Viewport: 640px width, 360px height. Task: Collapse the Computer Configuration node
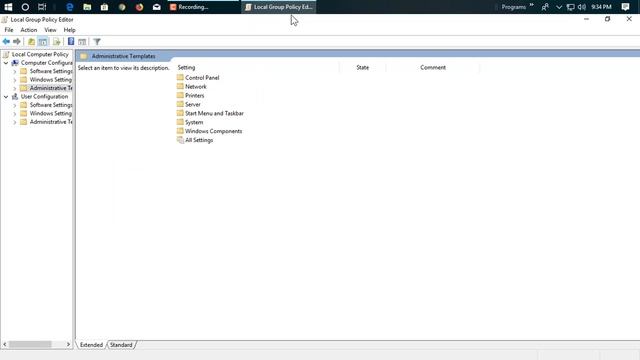coord(6,63)
